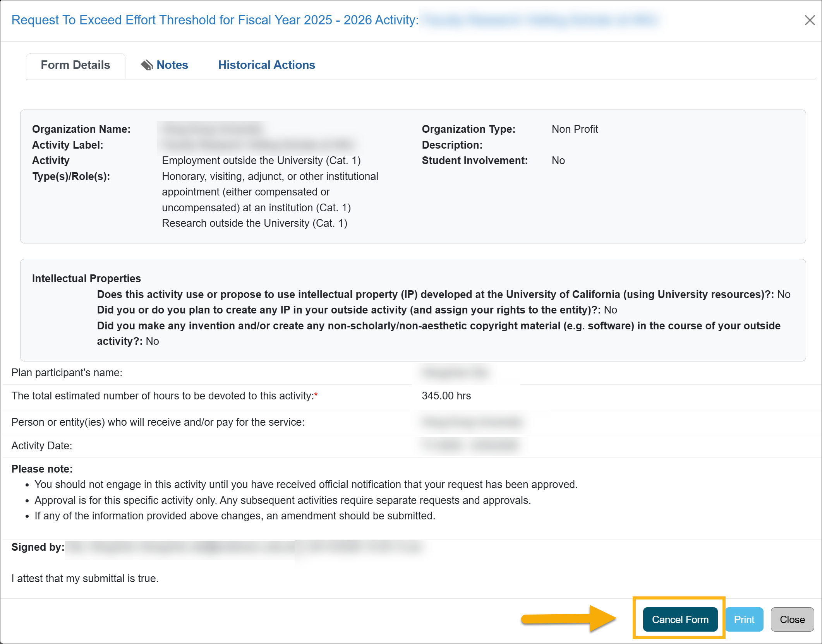
Task: Select the Form Details tab
Action: (75, 65)
